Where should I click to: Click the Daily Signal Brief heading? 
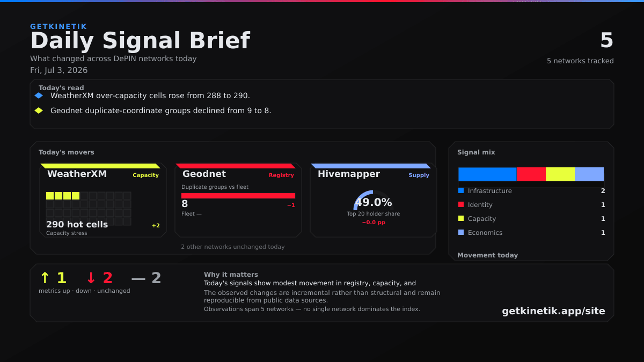click(x=140, y=41)
